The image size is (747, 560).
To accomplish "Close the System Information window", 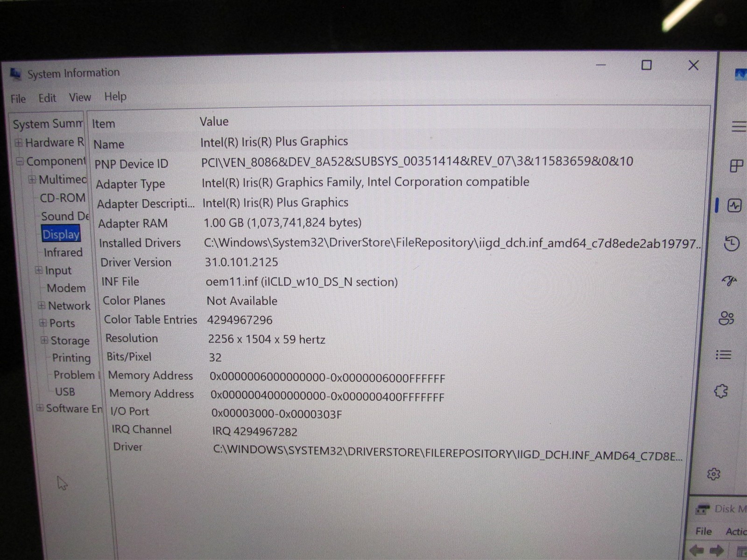I will pyautogui.click(x=694, y=65).
